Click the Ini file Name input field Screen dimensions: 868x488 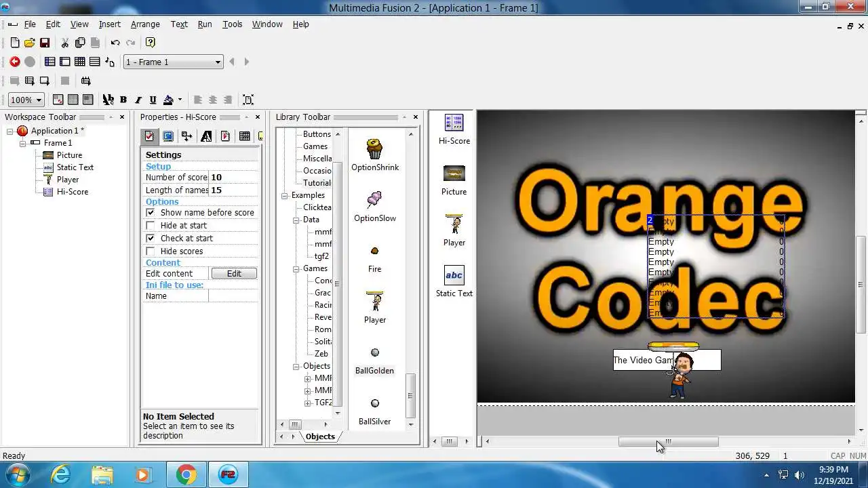point(233,296)
